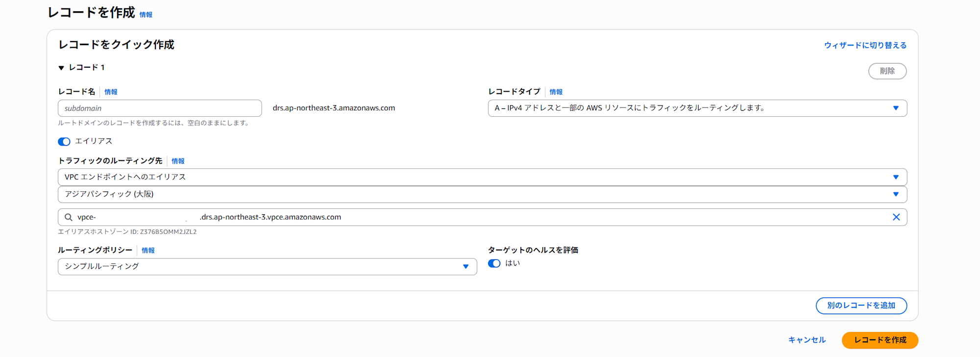Click the キャンセル link

point(807,340)
